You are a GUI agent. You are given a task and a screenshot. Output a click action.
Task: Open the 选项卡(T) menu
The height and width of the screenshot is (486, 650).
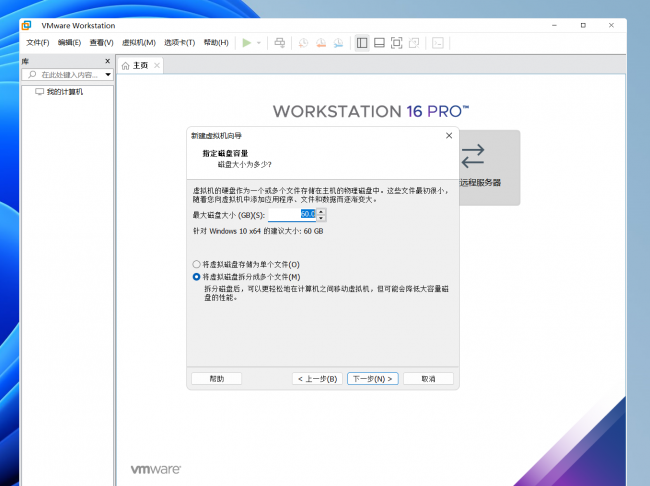(x=179, y=42)
